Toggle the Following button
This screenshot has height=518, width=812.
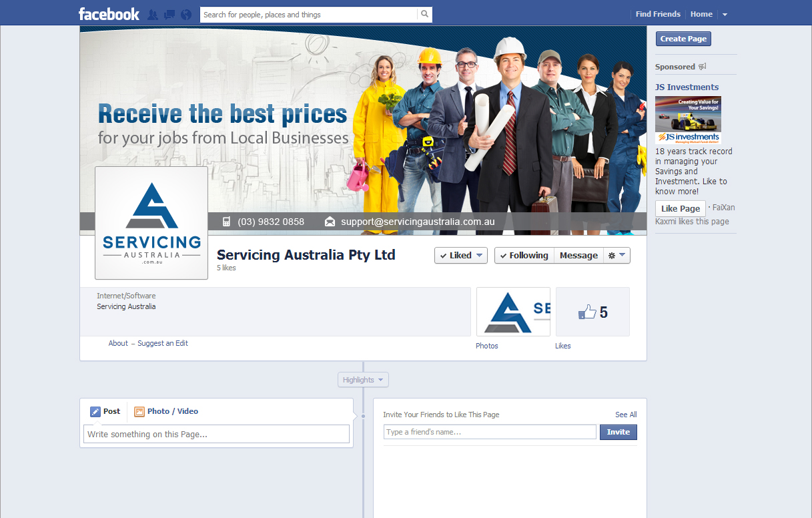click(x=524, y=256)
